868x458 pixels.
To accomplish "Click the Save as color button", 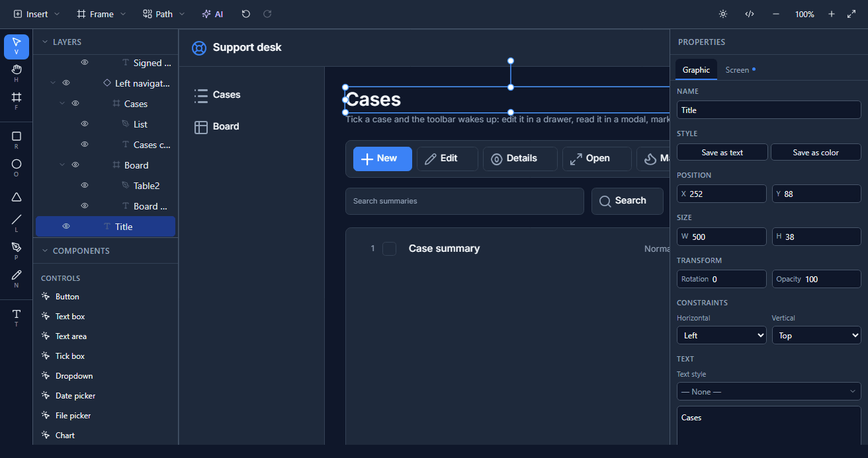I will point(816,153).
